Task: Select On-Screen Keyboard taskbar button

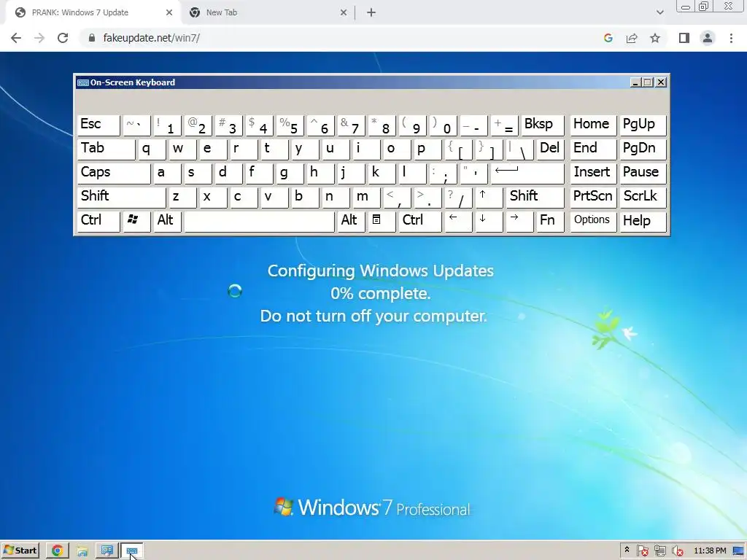Action: [x=132, y=551]
